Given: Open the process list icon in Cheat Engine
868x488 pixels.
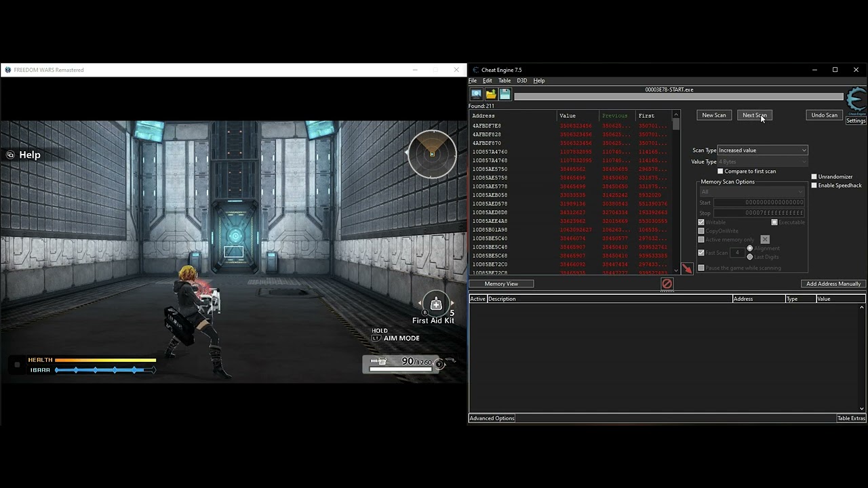Looking at the screenshot, I should (x=476, y=94).
